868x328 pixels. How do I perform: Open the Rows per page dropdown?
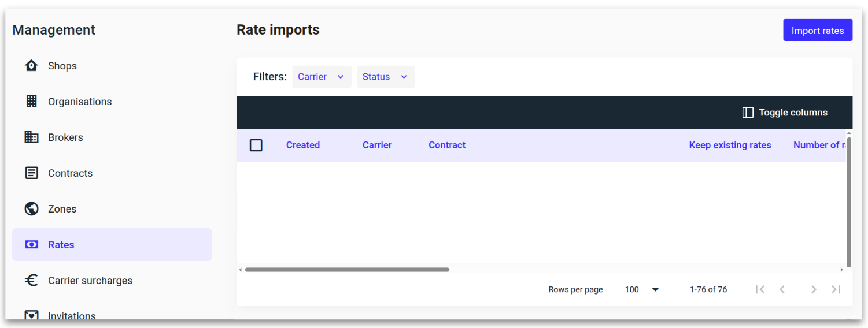[642, 289]
